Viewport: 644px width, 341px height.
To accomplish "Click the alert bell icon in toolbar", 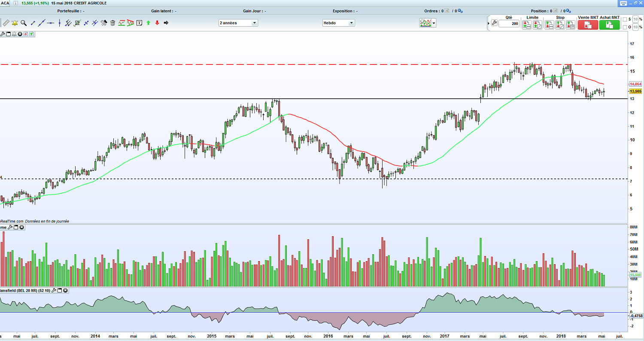I will click(15, 23).
